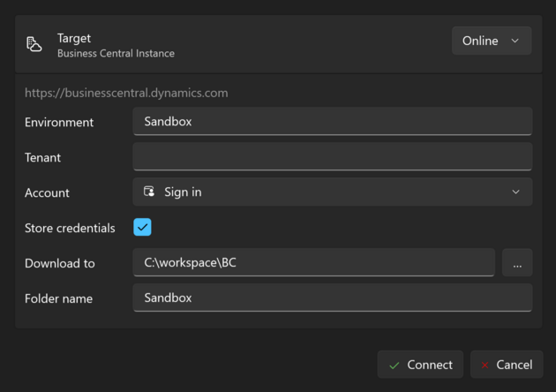Click the Business Central target cloud icon
Image resolution: width=556 pixels, height=392 pixels.
point(34,44)
